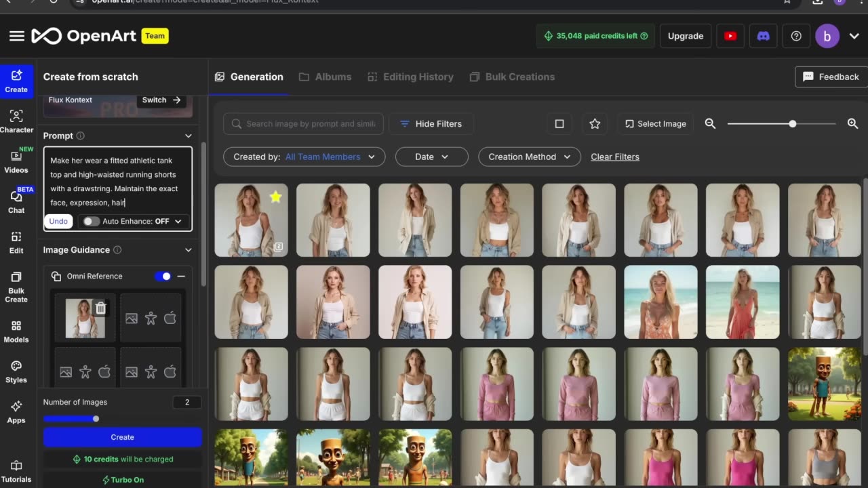868x488 pixels.
Task: Open the purple 'b' profile avatar
Action: 827,36
